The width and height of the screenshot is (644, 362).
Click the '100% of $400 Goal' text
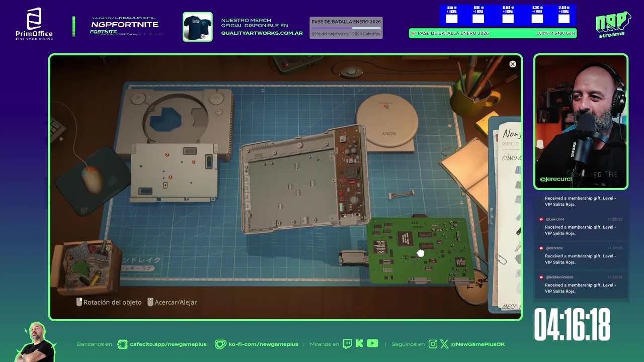pyautogui.click(x=555, y=33)
